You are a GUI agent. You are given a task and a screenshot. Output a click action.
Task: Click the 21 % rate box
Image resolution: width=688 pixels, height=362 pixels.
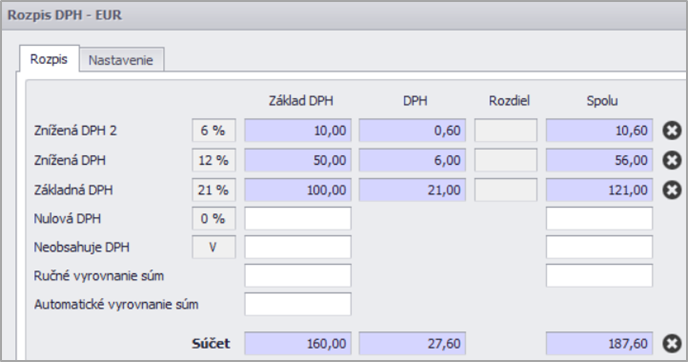214,190
